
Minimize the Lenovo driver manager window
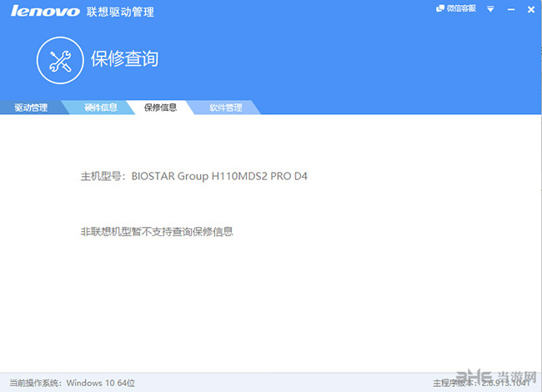(x=511, y=9)
